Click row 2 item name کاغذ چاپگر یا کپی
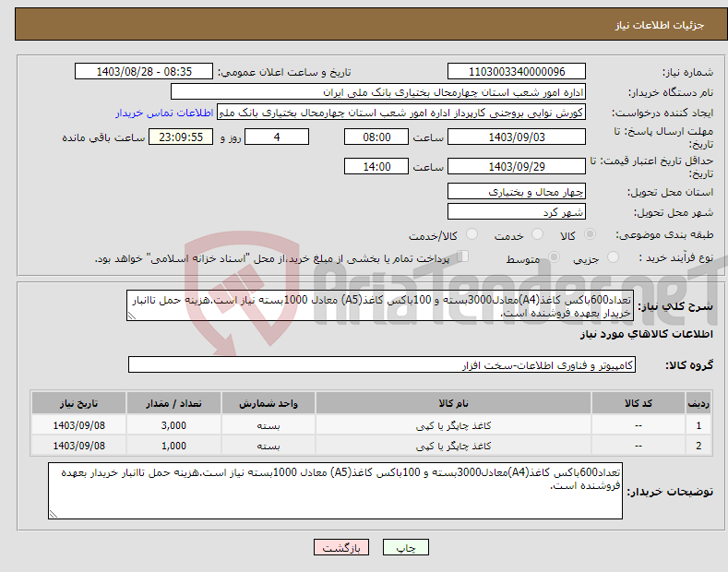 click(x=453, y=446)
